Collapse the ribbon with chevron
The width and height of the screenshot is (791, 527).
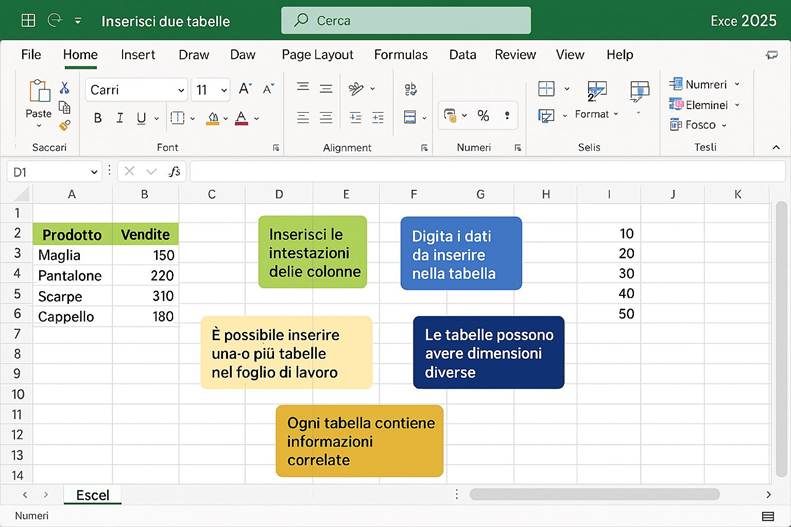[x=776, y=147]
